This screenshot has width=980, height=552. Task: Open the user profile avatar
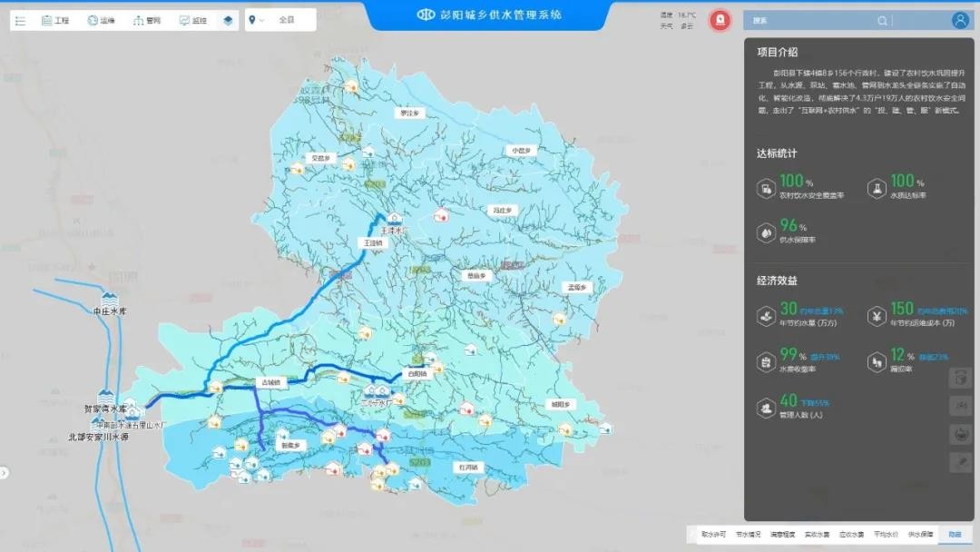tap(960, 20)
